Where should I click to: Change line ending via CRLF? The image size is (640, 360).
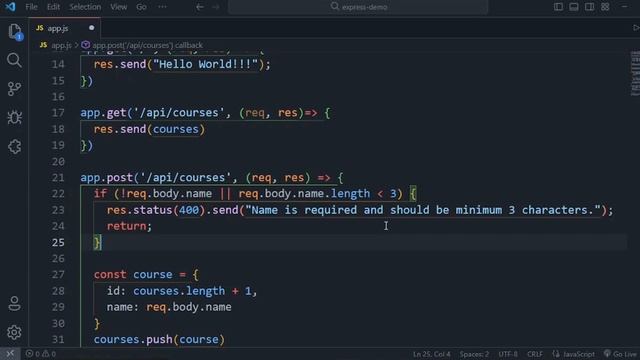(535, 354)
